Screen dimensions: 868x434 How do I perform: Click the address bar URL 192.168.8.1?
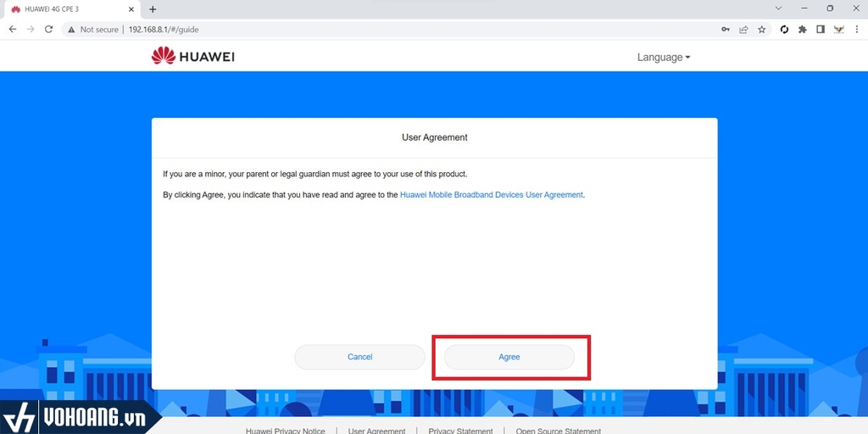click(164, 30)
